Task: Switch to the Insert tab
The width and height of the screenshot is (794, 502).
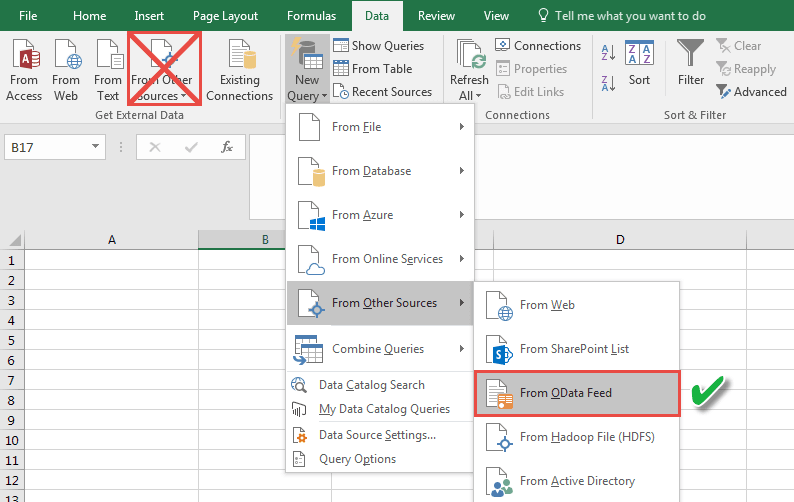Action: point(149,16)
